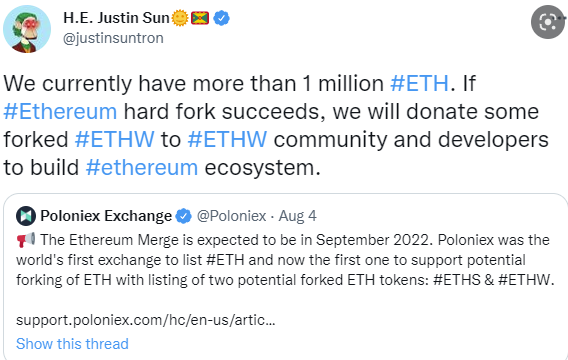Open the second #ETHW hashtag before 'community'
This screenshot has width=568, height=360.
click(227, 139)
